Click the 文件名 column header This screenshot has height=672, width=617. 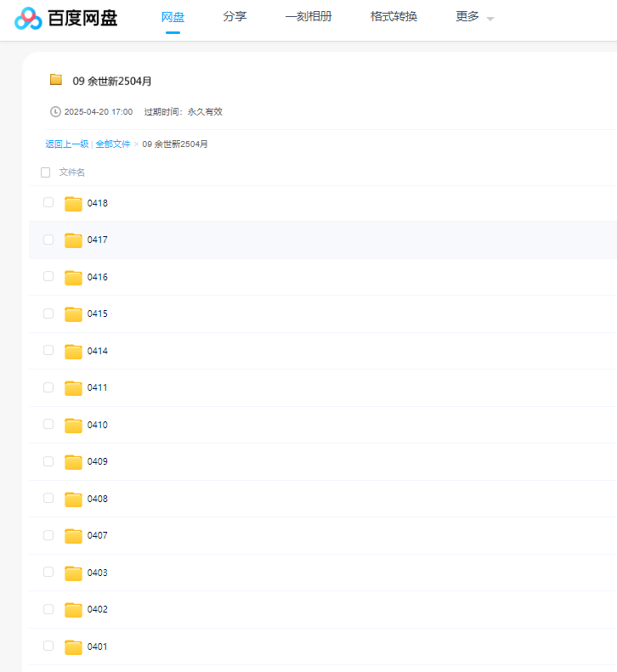[72, 172]
